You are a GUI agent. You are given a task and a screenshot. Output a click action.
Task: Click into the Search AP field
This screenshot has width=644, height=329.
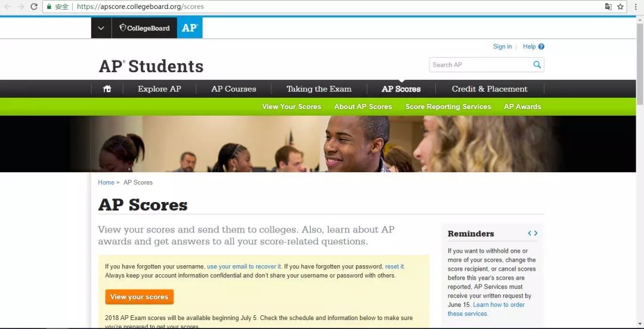(481, 64)
